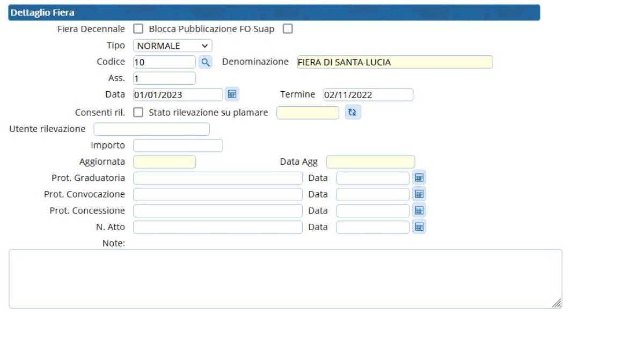Image resolution: width=644 pixels, height=352 pixels.
Task: Check Blocca Pubblicazione FO Suap
Action: [288, 29]
